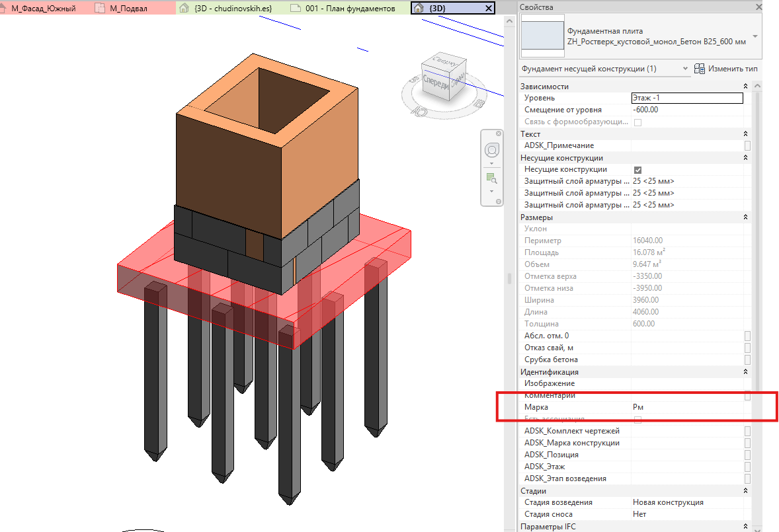Switch to 001 - План фундаментов tab
This screenshot has width=779, height=532.
(x=350, y=8)
